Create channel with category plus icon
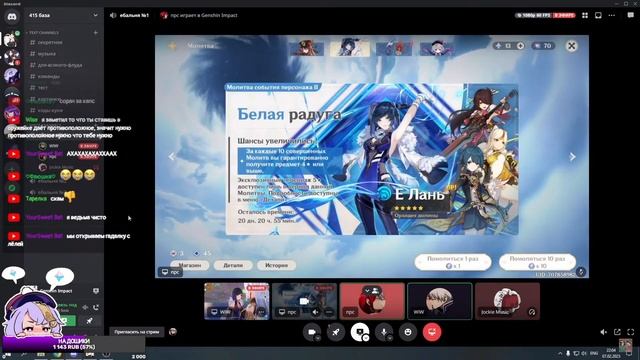Screen dimensions: 640x360 pyautogui.click(x=96, y=32)
